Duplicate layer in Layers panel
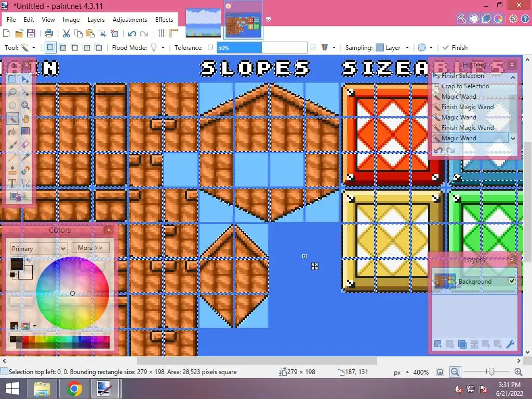The height and width of the screenshot is (399, 532). 462,344
